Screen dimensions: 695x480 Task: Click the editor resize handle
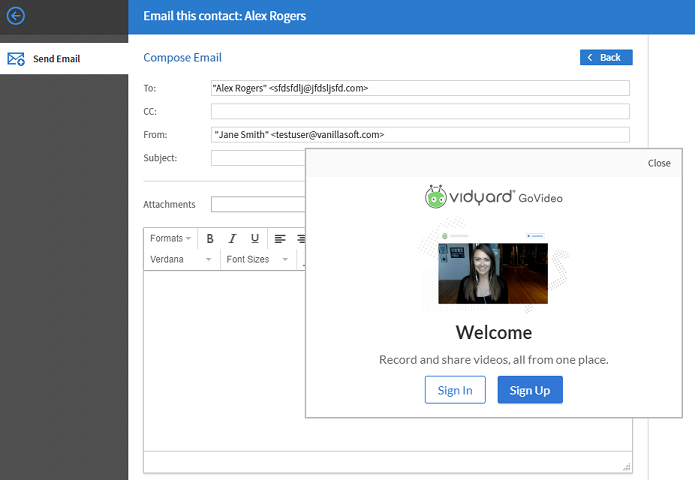627,467
